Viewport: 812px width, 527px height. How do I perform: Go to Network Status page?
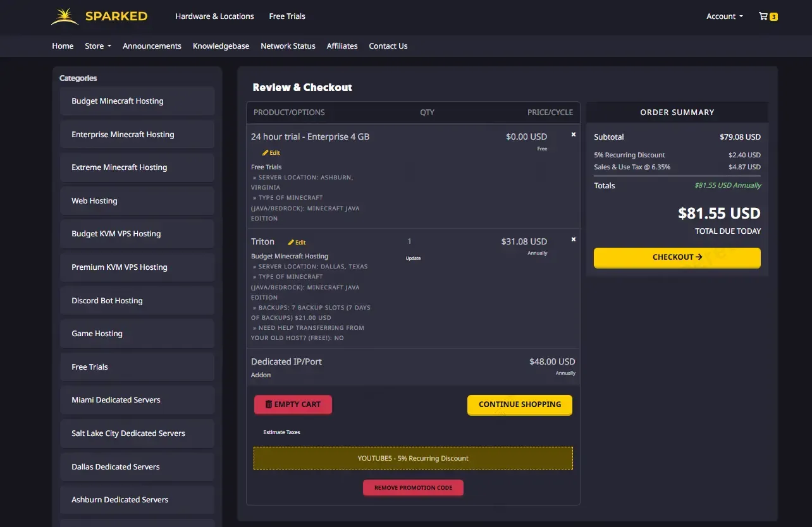[x=288, y=46]
